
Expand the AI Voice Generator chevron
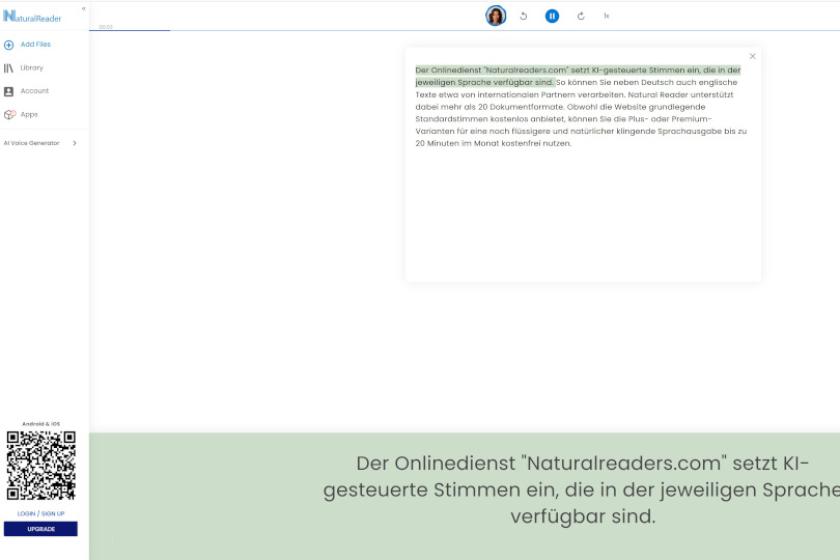point(74,143)
